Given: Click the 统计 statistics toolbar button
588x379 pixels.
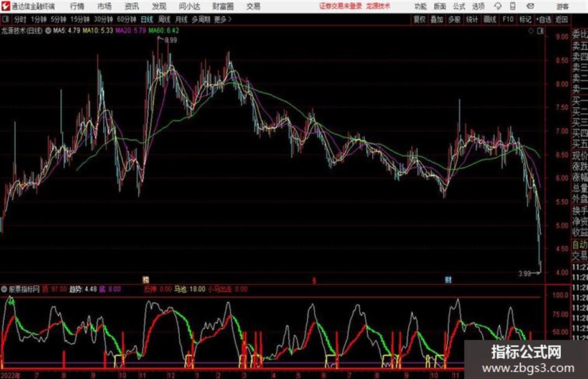Looking at the screenshot, I should click(x=472, y=19).
